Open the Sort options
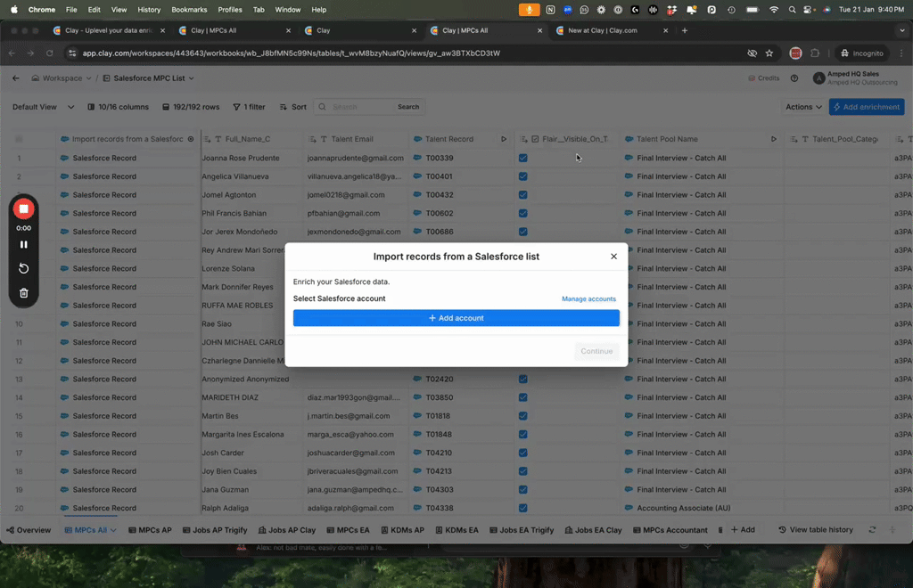Image resolution: width=913 pixels, height=588 pixels. [x=292, y=107]
